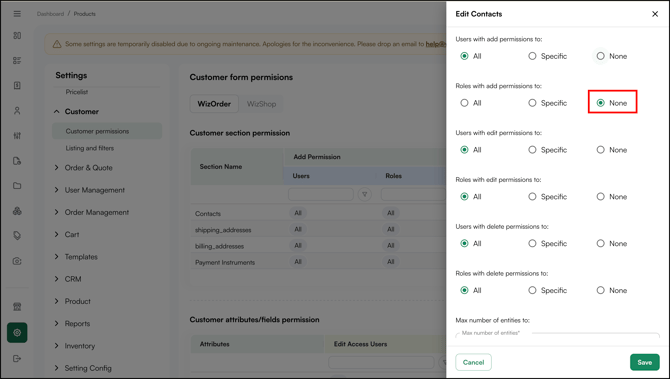Click the logout icon in sidebar
Viewport: 670px width, 379px height.
(17, 358)
